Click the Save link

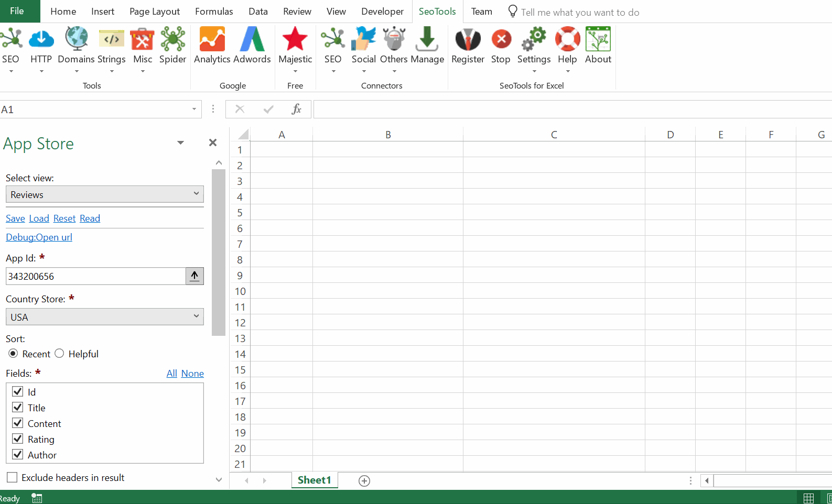coord(15,218)
